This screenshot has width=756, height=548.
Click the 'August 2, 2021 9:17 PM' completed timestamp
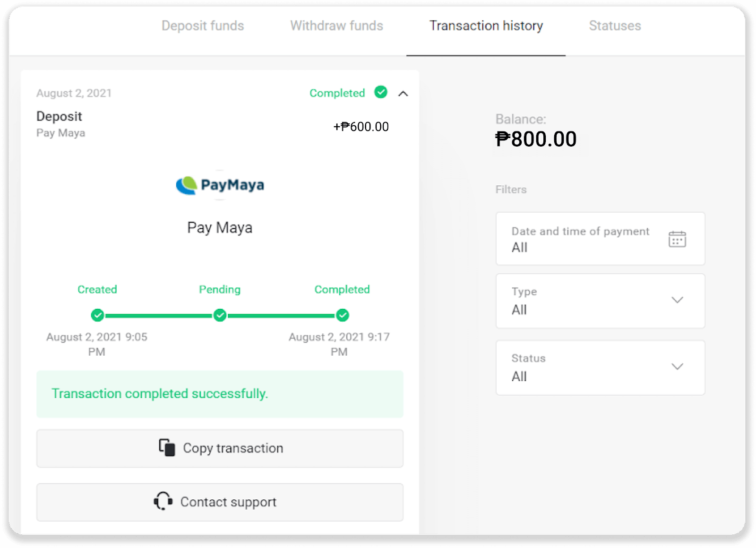tap(339, 344)
